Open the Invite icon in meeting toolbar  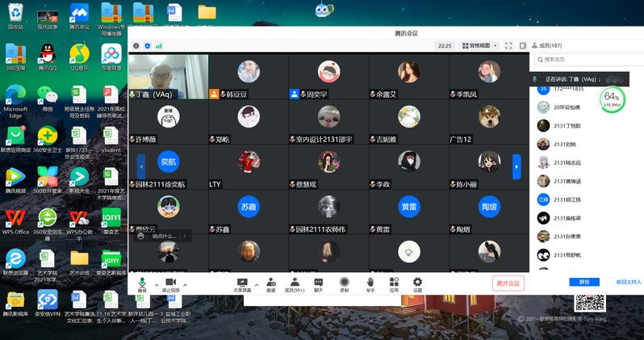point(270,283)
